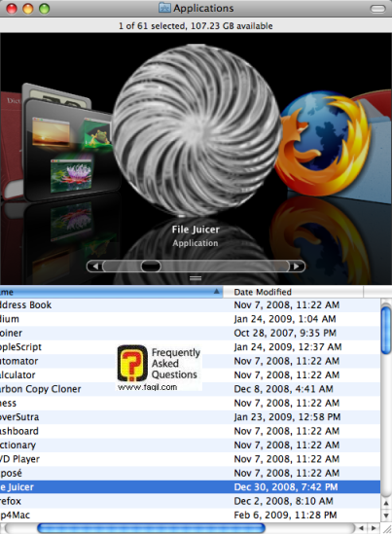Click the Cover Flow scrubber thumb
392x534 pixels.
click(151, 266)
